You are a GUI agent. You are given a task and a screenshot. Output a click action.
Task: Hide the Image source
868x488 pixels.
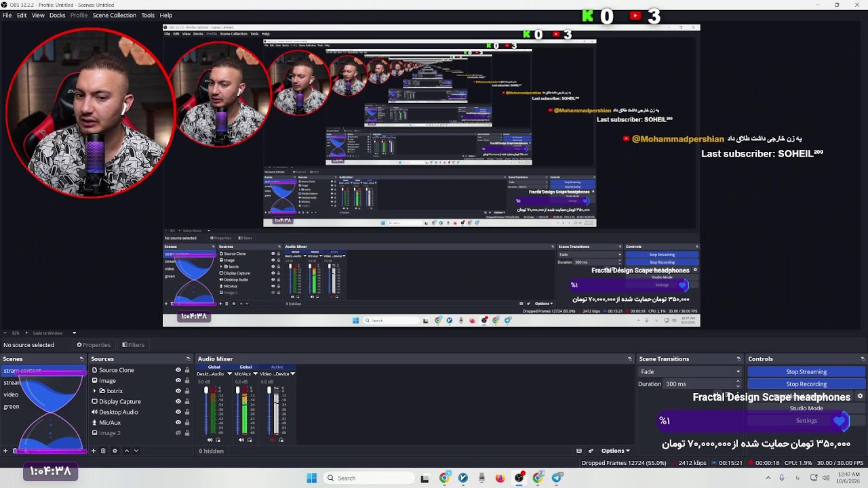click(x=178, y=381)
